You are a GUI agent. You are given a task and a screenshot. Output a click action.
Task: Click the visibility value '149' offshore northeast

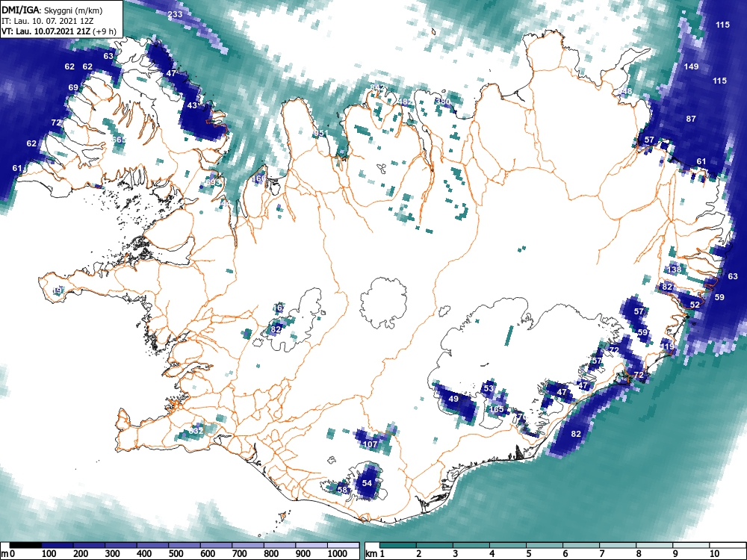click(x=691, y=66)
